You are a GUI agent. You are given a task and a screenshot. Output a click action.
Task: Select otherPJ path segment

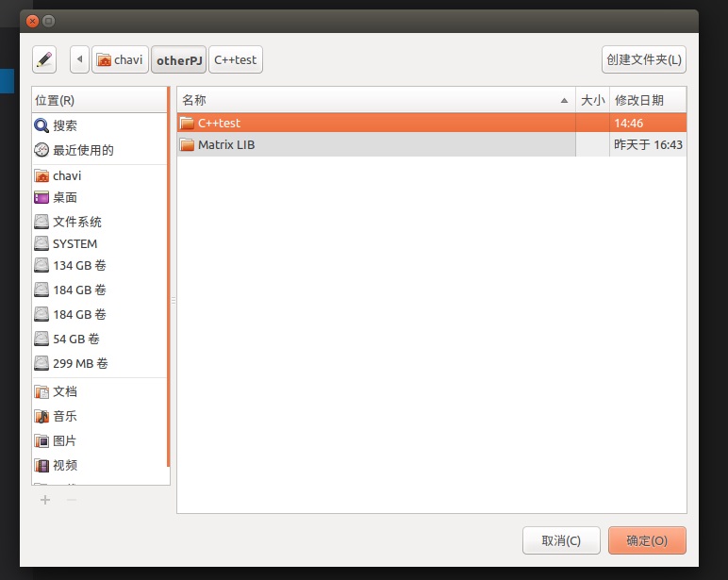click(178, 59)
